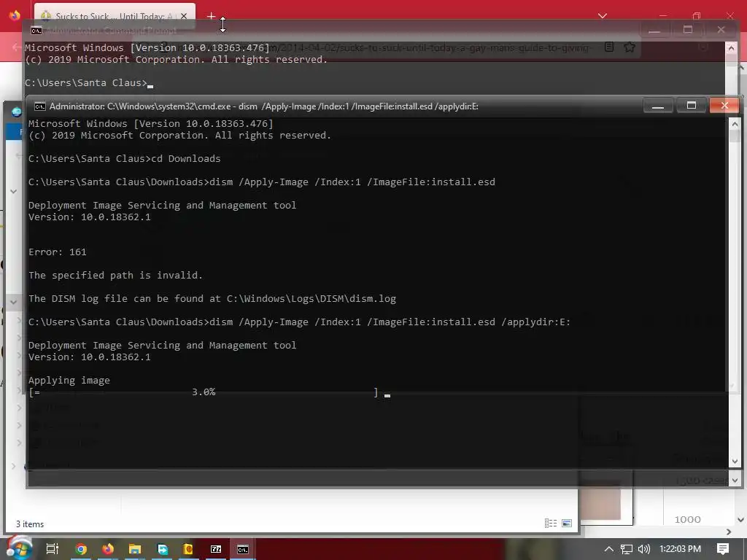Open Firefox list all tabs chevron
The width and height of the screenshot is (747, 560).
click(603, 16)
